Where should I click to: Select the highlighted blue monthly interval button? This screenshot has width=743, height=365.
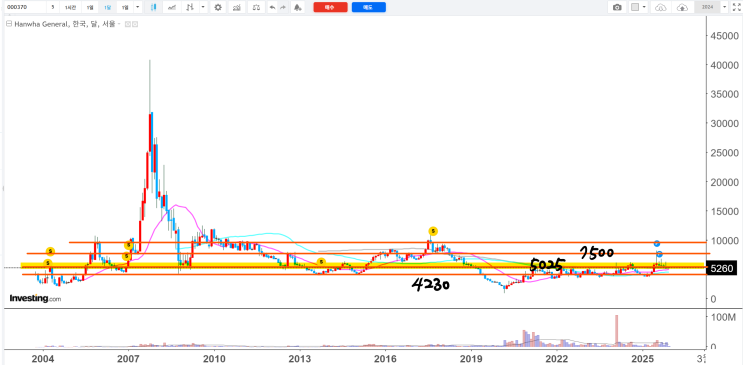108,7
